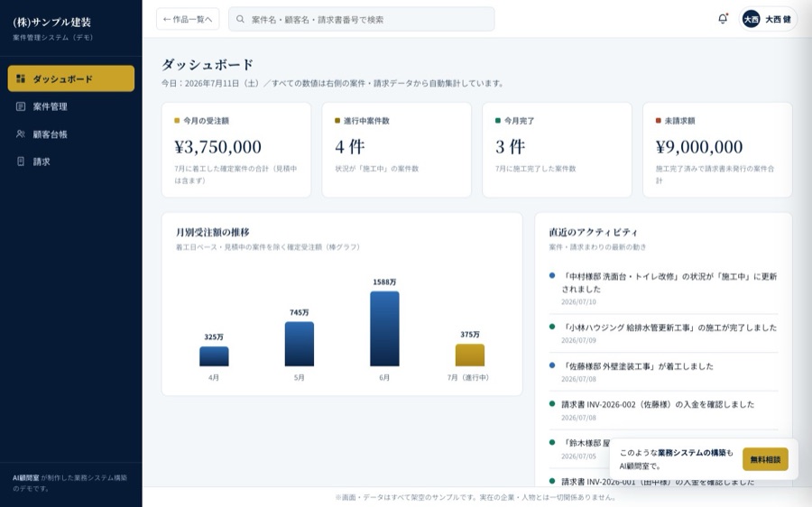Open the 大西 健 user menu
This screenshot has width=812, height=507.
point(768,19)
